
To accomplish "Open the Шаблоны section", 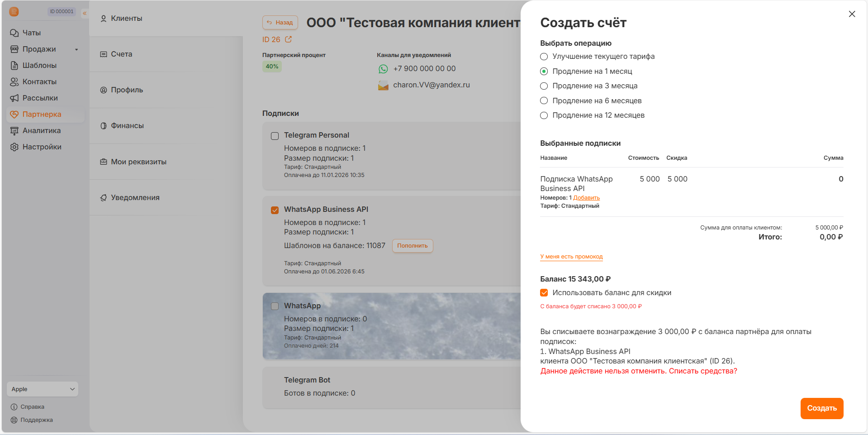I will [x=40, y=66].
